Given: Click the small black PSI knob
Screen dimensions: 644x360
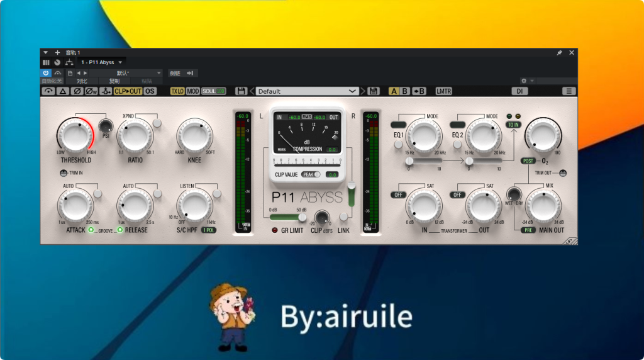Looking at the screenshot, I should 106,125.
